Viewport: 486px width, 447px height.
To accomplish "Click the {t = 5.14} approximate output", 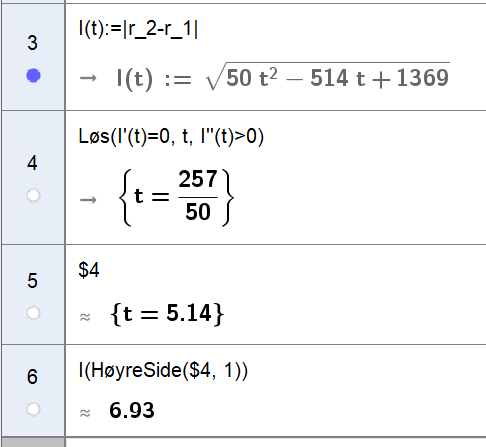I will [x=167, y=313].
